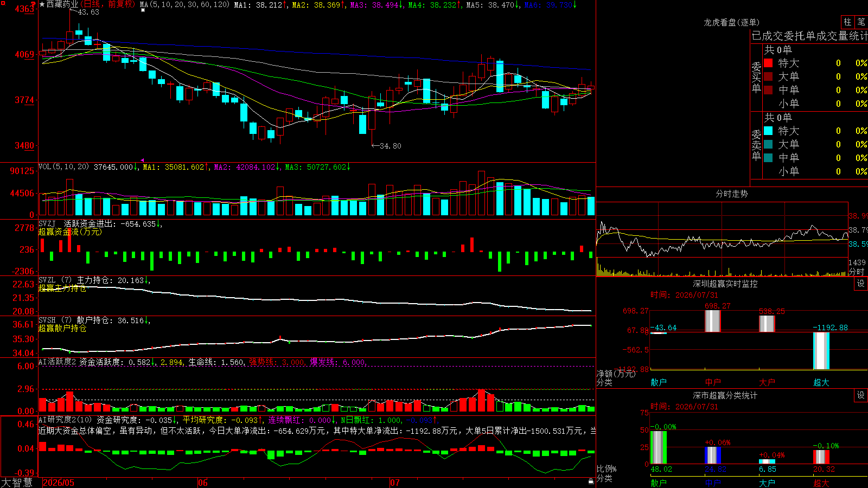Click the red 超大 bar showing 20.32
The width and height of the screenshot is (868, 488).
pos(821,457)
